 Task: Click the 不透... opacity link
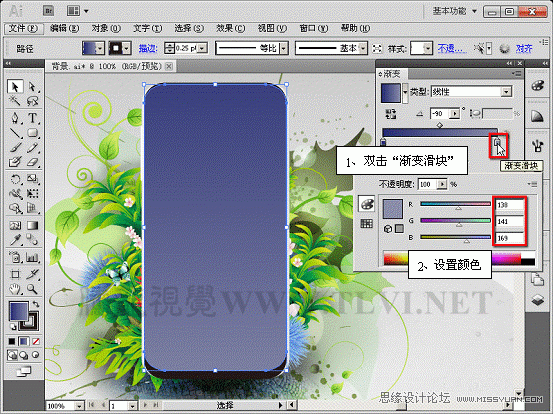[451, 48]
